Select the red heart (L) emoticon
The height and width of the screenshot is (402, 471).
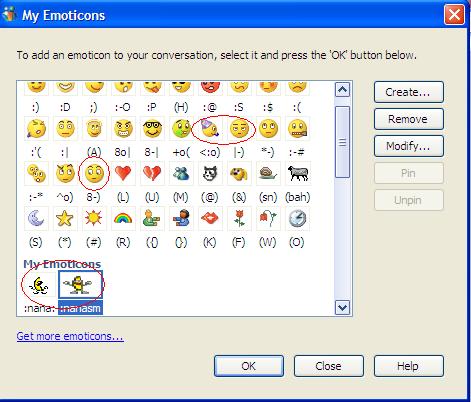(123, 174)
